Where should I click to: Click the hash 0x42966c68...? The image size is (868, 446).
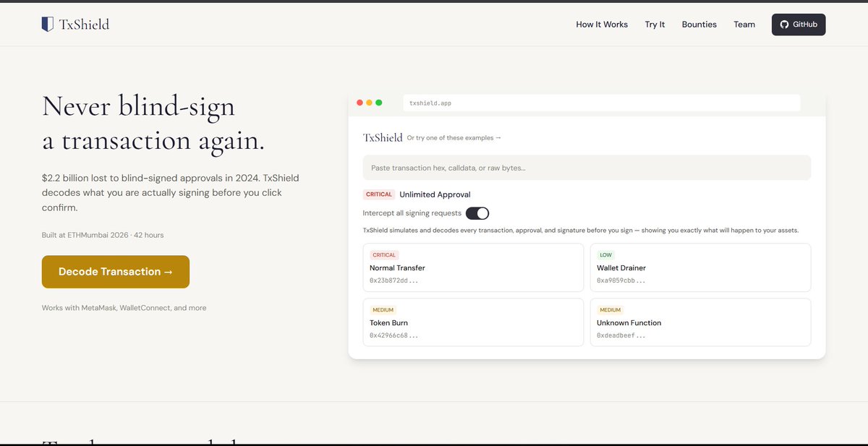coord(393,335)
